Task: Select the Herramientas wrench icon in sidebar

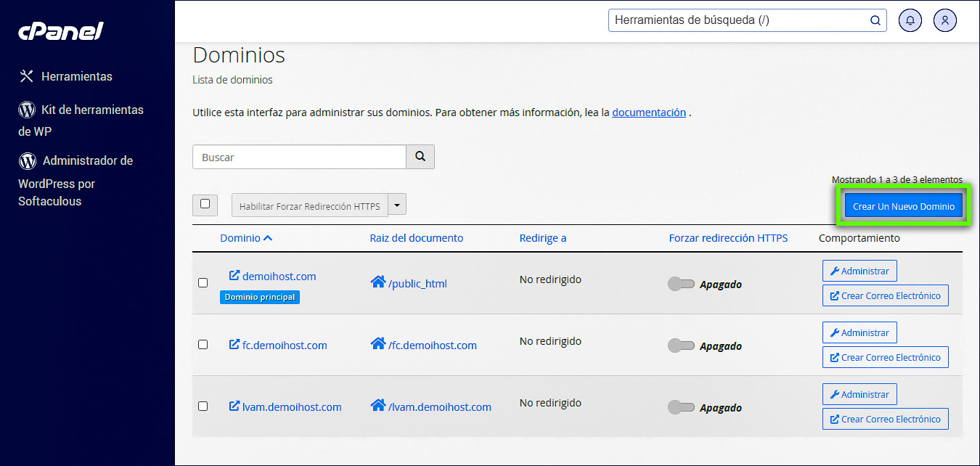Action: tap(26, 75)
